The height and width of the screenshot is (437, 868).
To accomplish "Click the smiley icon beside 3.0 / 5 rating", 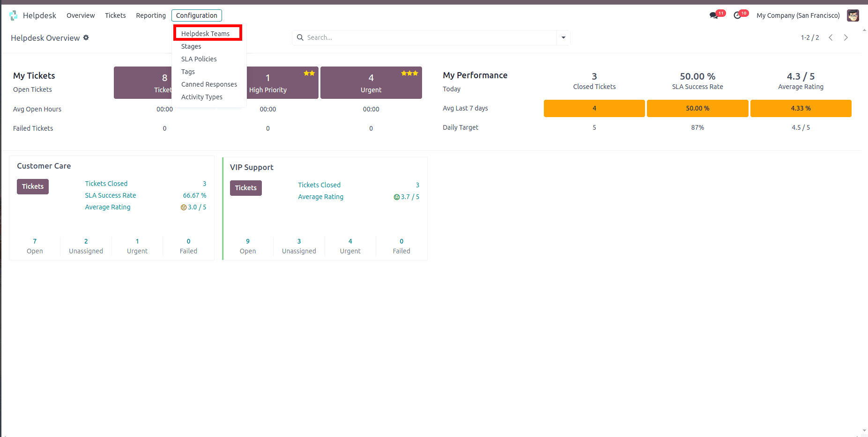I will click(183, 207).
